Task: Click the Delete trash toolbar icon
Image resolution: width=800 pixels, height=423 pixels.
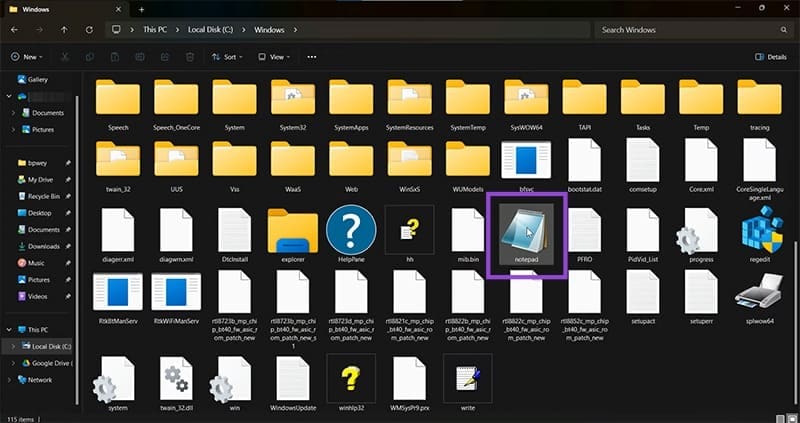Action: 190,57
